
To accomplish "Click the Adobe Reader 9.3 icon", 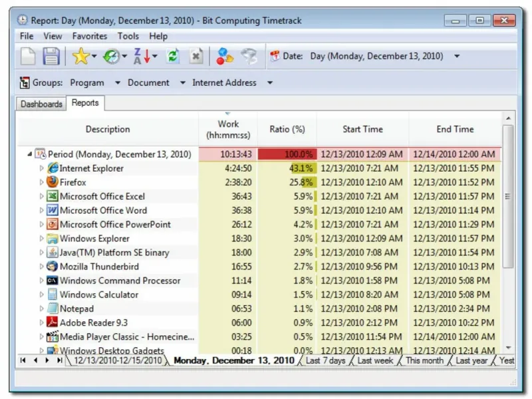I will tap(53, 323).
